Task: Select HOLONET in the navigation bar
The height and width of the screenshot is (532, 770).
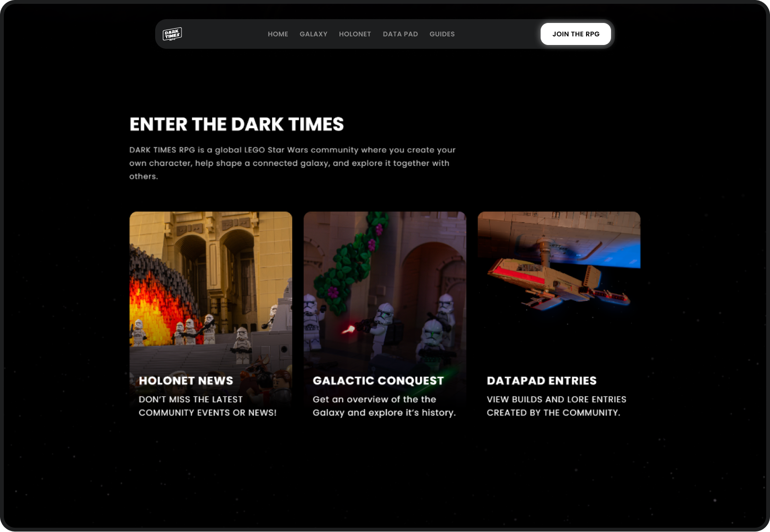Action: pos(355,34)
